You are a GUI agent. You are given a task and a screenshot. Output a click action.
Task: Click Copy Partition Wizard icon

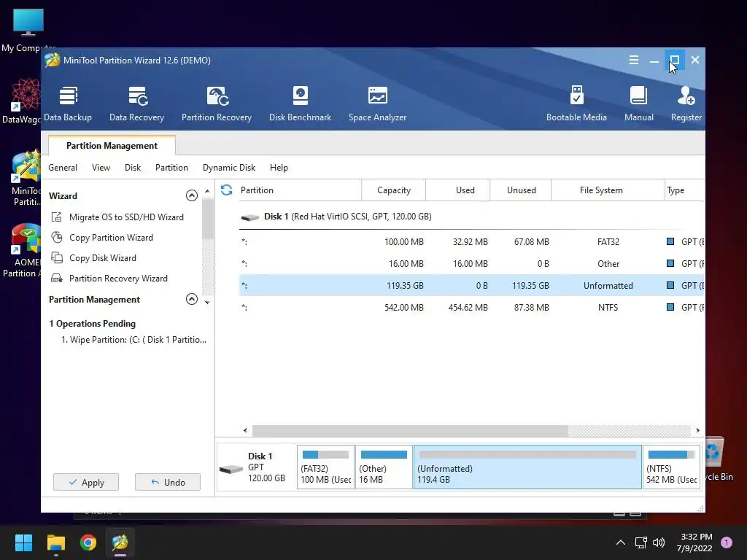click(x=57, y=237)
